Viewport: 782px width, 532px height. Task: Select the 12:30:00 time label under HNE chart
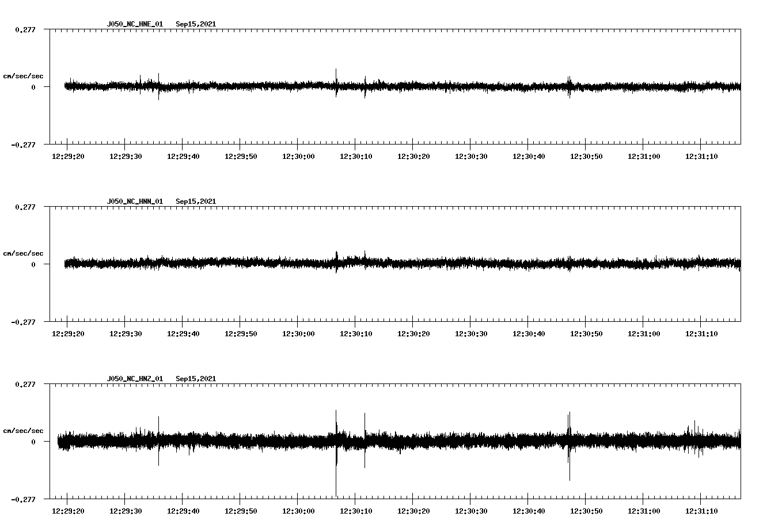click(298, 157)
